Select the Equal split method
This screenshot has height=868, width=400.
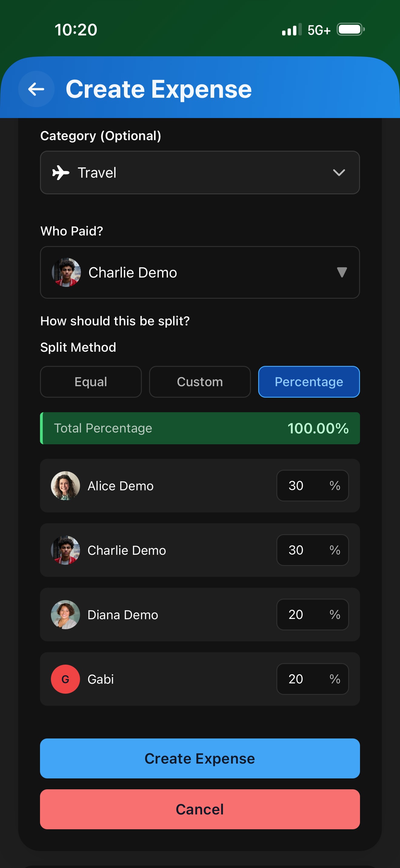(x=91, y=382)
